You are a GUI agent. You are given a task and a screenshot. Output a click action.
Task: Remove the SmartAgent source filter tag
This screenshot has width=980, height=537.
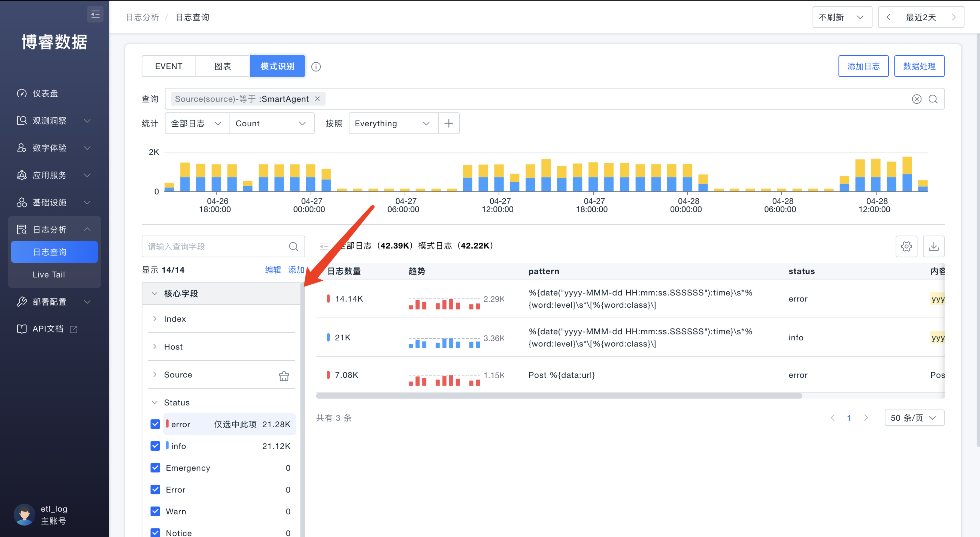point(317,99)
